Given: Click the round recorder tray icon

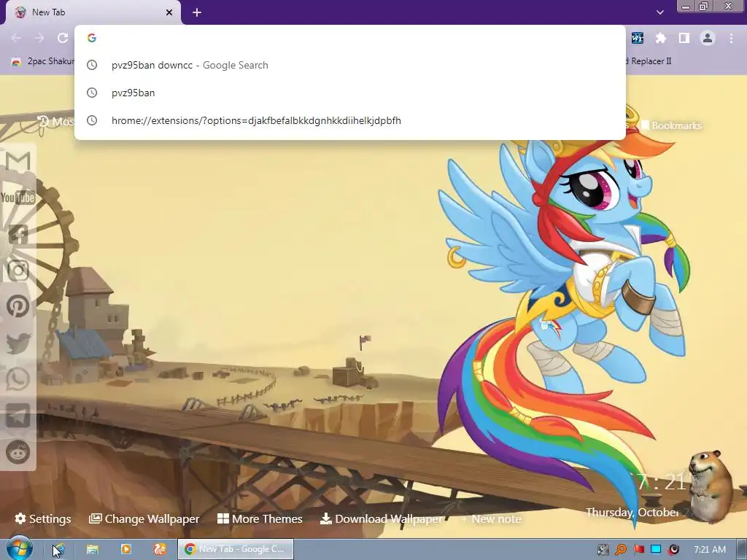Looking at the screenshot, I should point(673,550).
